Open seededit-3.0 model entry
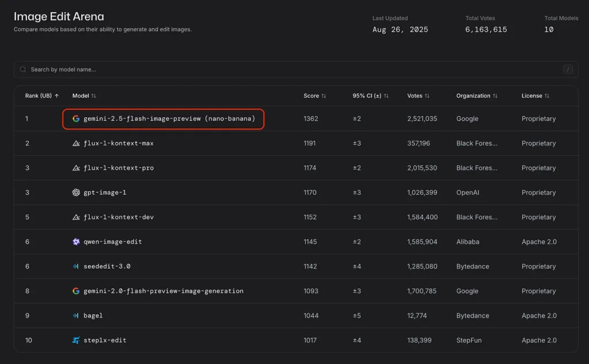This screenshot has width=589, height=364. coord(107,266)
